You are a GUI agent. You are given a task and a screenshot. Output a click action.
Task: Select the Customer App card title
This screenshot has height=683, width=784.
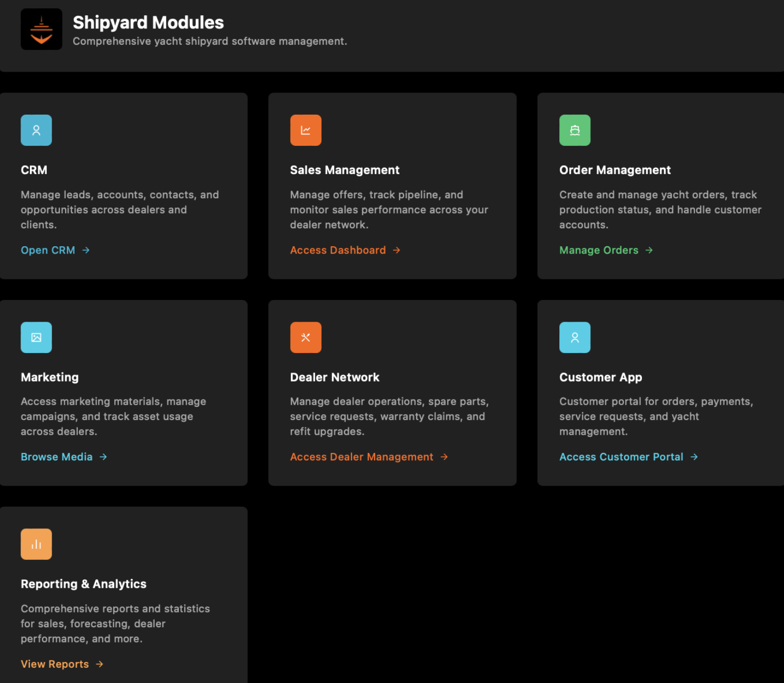[x=601, y=377]
